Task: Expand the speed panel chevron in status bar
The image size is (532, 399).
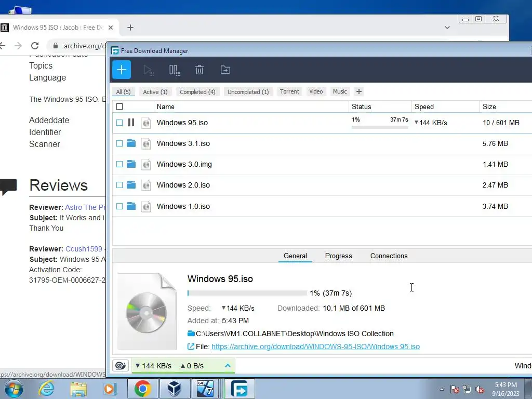Action: pos(228,366)
